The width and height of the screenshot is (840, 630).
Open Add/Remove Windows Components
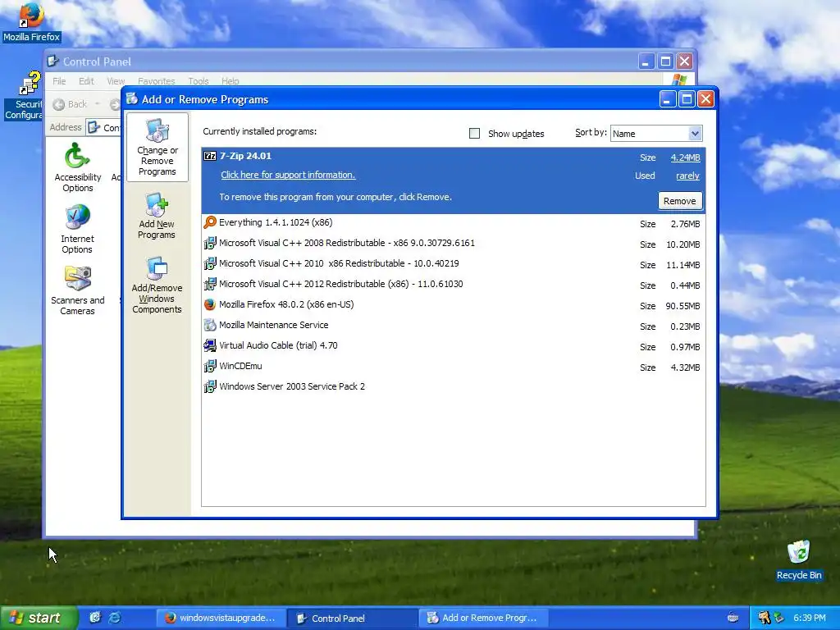[x=157, y=285]
